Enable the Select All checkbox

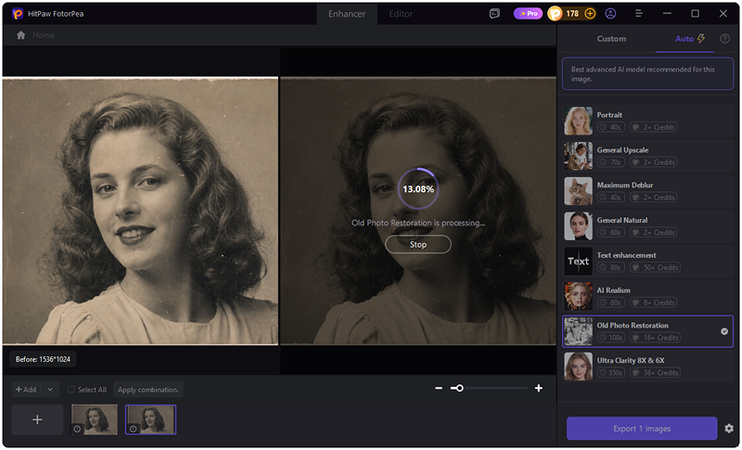point(71,389)
